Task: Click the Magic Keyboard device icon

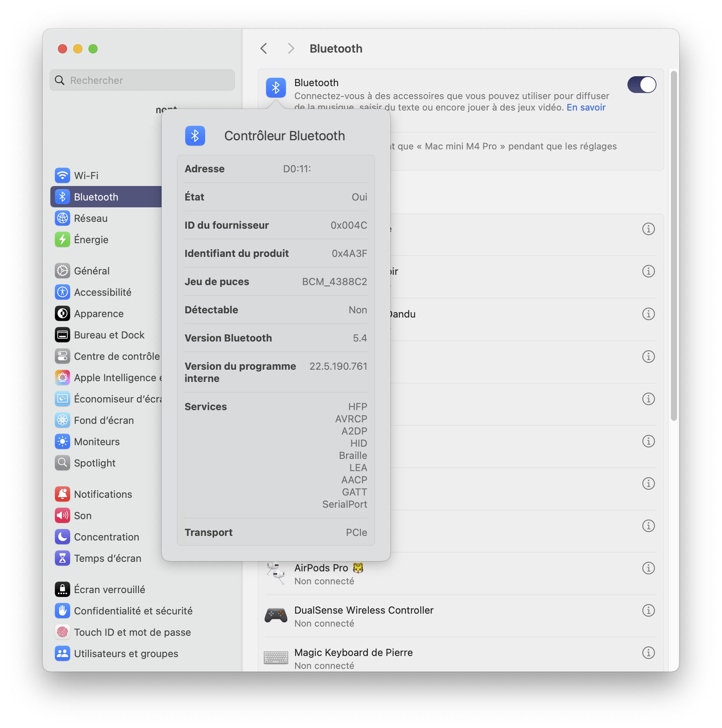Action: [x=276, y=658]
